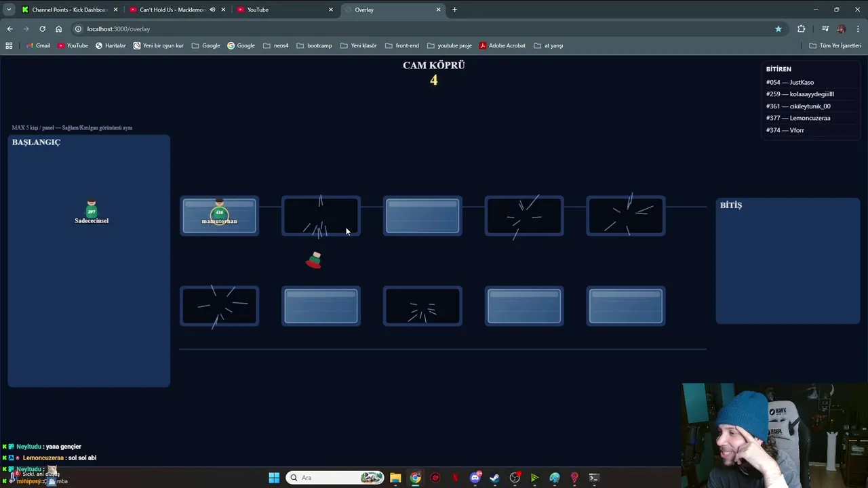This screenshot has width=868, height=488.
Task: Click the Chrome taskbar icon
Action: point(416,478)
